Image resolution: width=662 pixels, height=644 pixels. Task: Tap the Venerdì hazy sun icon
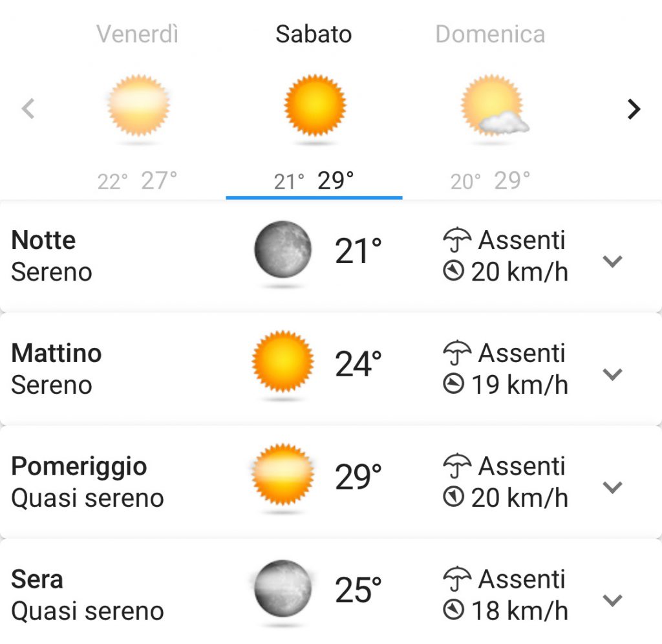pos(138,106)
